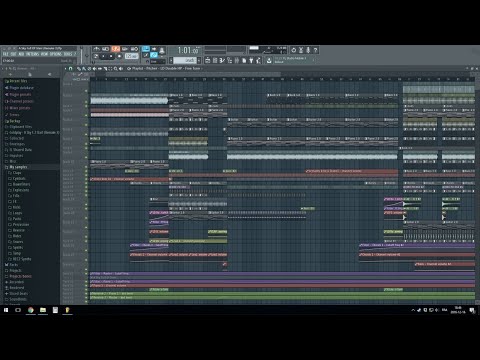
Task: Open the OPTIONS menu
Action: (x=56, y=54)
